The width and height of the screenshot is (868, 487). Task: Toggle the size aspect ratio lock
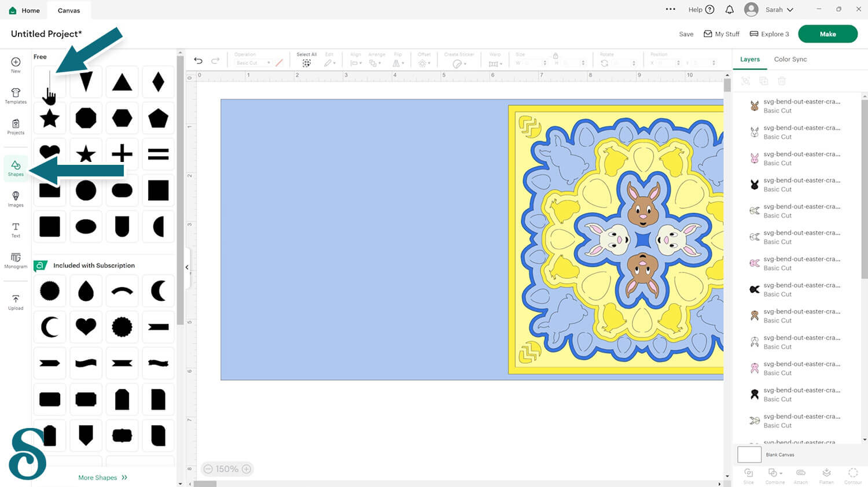556,56
